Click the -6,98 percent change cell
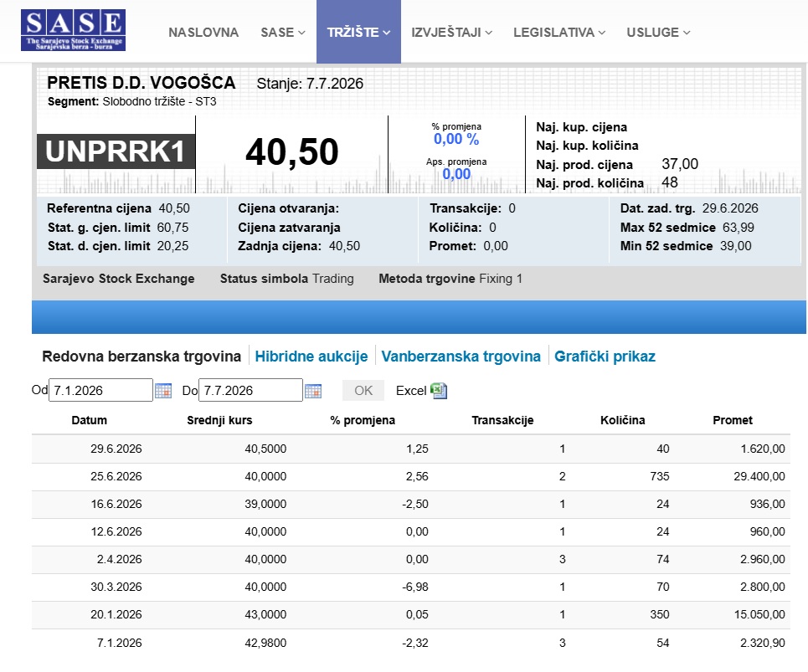This screenshot has height=672, width=808. 415,587
